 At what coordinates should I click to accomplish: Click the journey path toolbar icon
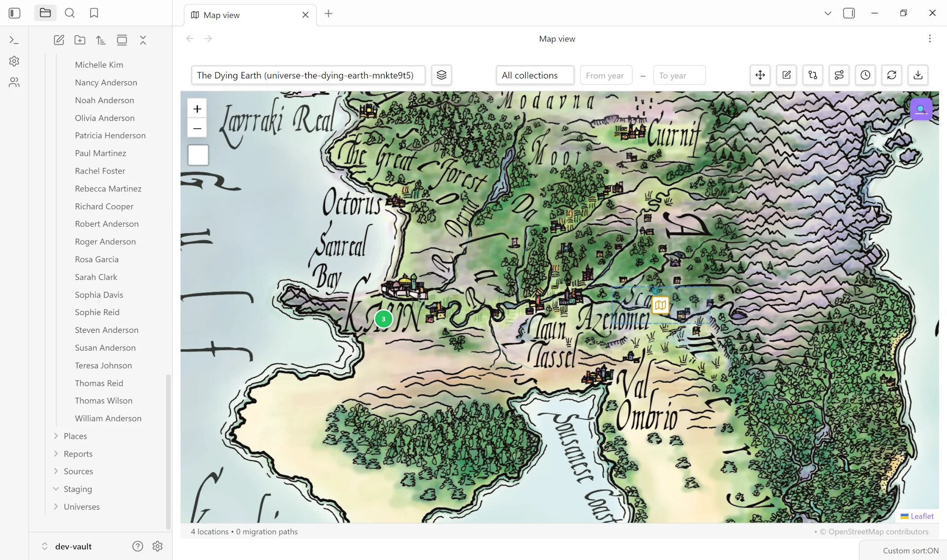point(839,75)
